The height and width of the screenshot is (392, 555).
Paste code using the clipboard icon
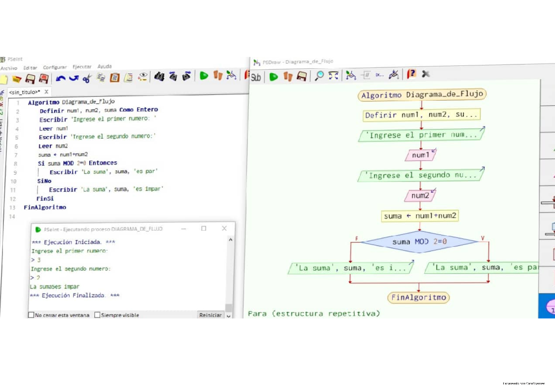[x=114, y=77]
